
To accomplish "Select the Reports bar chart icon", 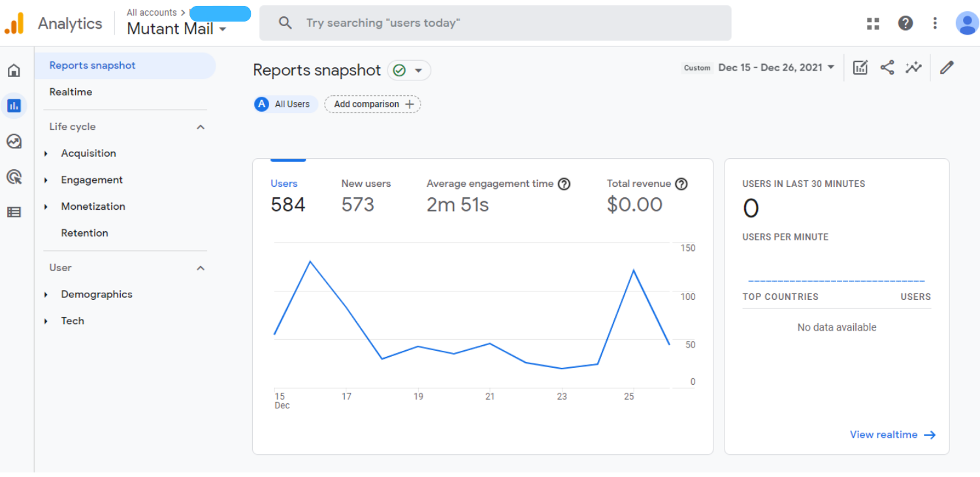I will pyautogui.click(x=14, y=105).
